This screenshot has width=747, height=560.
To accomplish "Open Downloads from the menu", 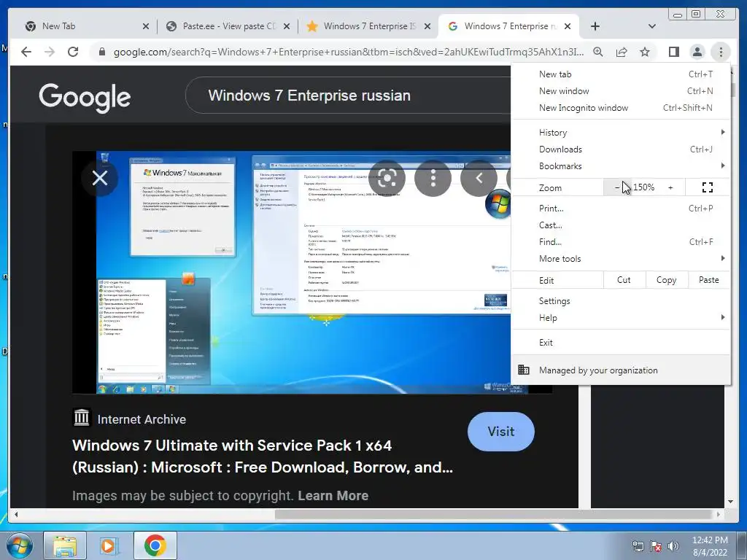I will coord(621,149).
